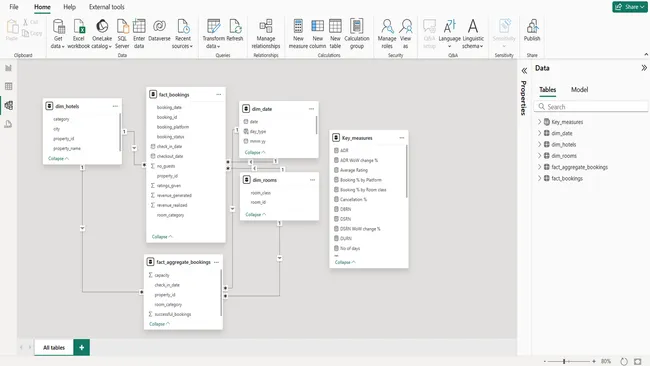Click fit to page icon in status bar

tap(638, 361)
